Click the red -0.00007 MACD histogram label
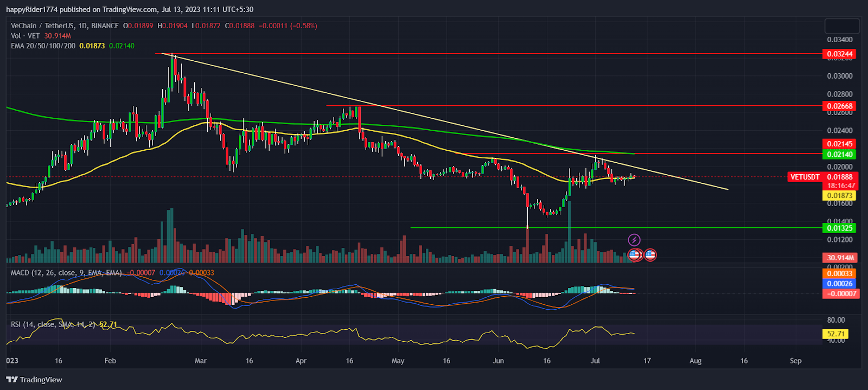The height and width of the screenshot is (390, 868). pos(840,293)
